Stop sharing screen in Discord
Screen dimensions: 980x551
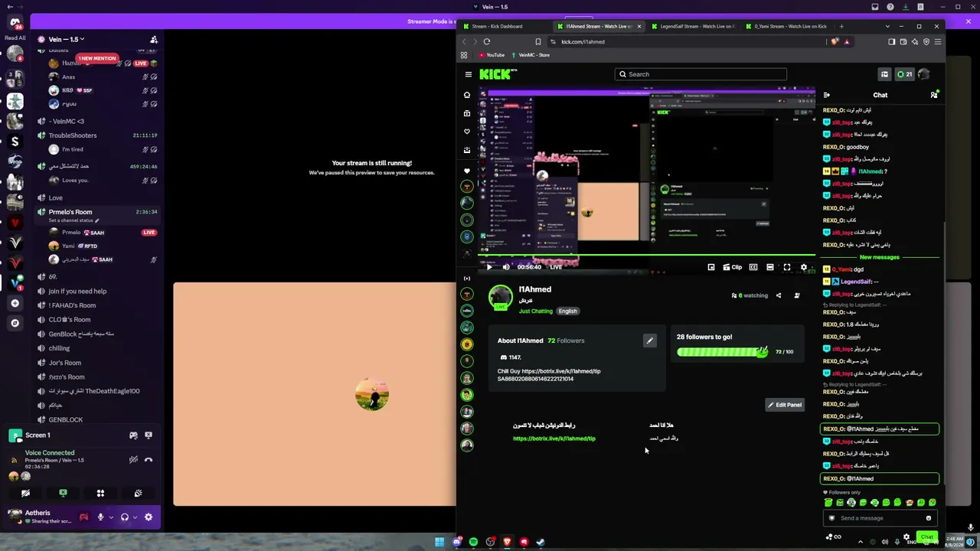63,494
